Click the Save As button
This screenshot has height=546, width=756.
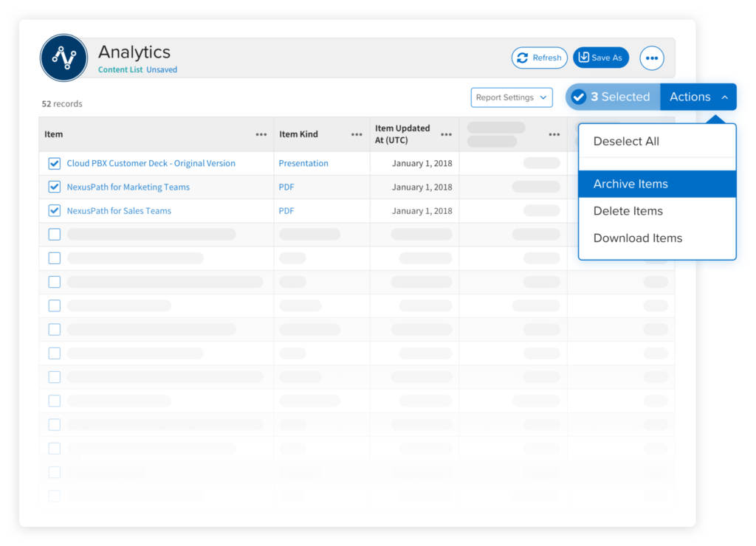600,58
